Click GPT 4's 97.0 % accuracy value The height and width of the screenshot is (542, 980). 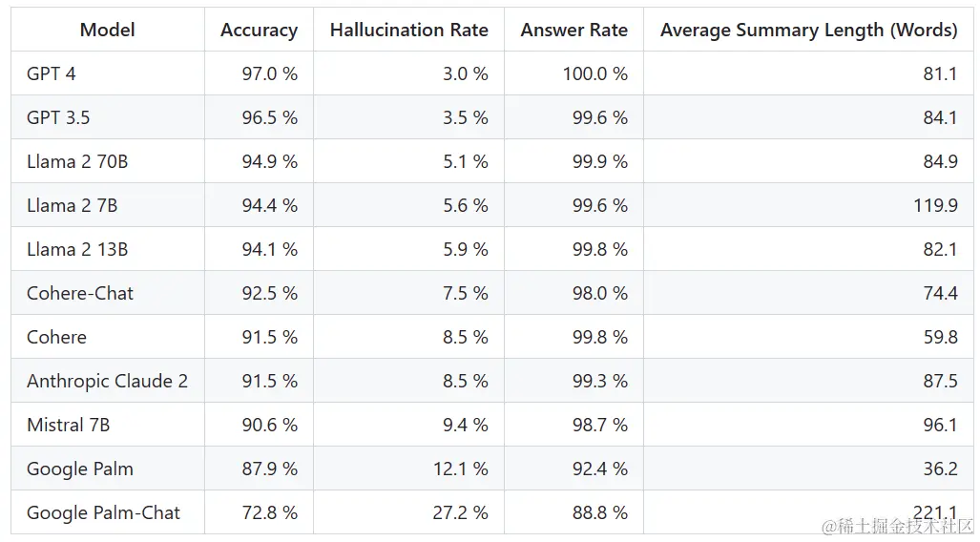click(x=270, y=73)
